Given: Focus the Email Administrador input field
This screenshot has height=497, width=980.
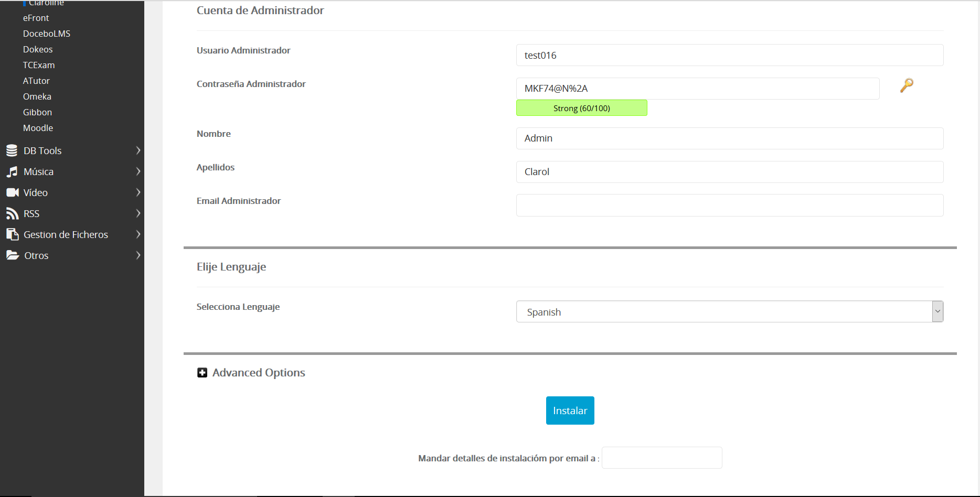Looking at the screenshot, I should [x=729, y=206].
